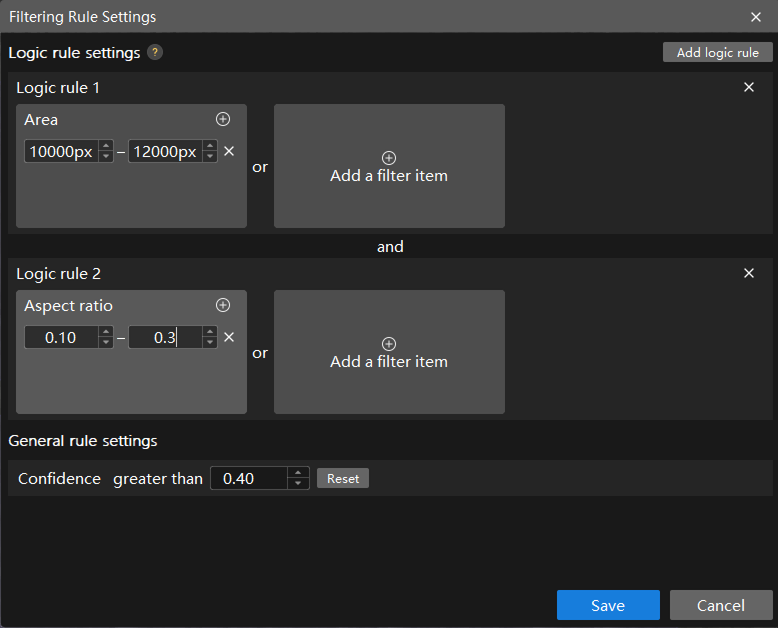
Task: Remove the Area range row
Action: 229,152
